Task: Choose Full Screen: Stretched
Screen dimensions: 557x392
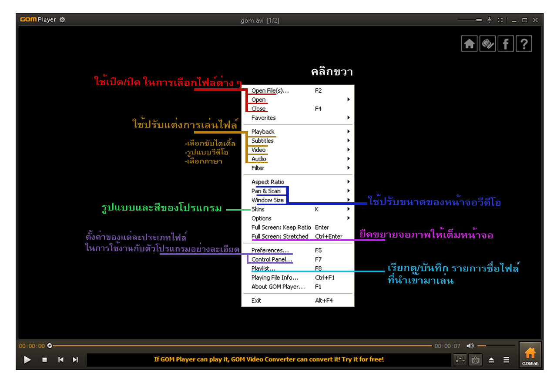Action: (298, 236)
